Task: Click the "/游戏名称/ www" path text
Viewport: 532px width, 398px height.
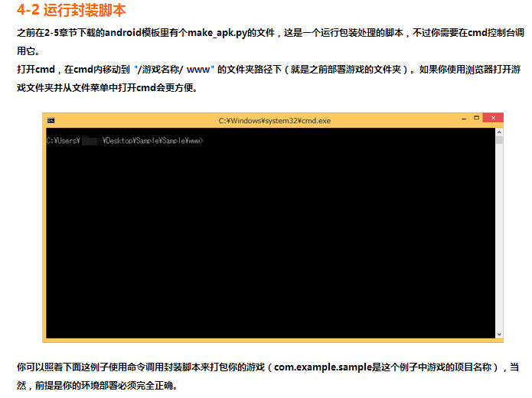Action: (x=174, y=70)
